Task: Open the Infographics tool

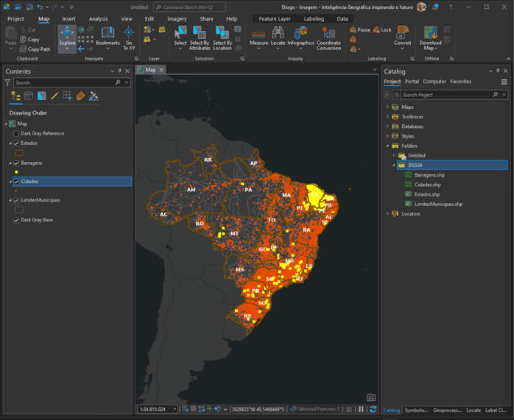Action: [300, 35]
